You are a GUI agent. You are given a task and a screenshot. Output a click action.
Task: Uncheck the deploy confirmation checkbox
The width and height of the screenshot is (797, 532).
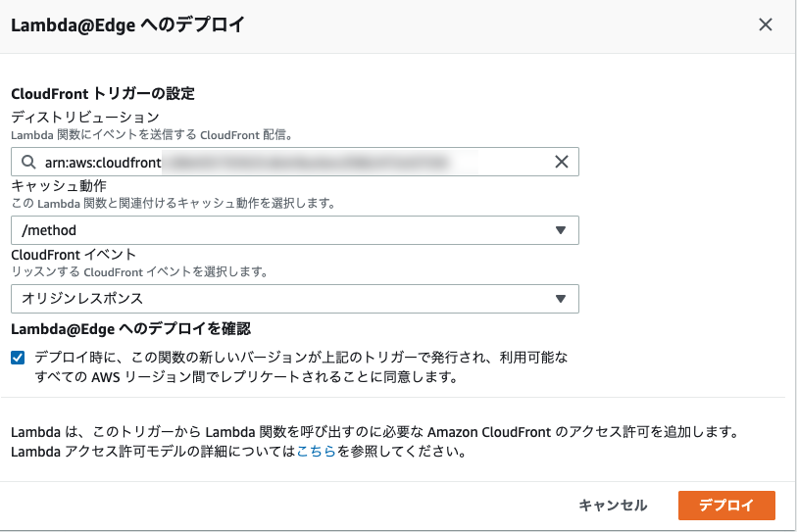18,358
